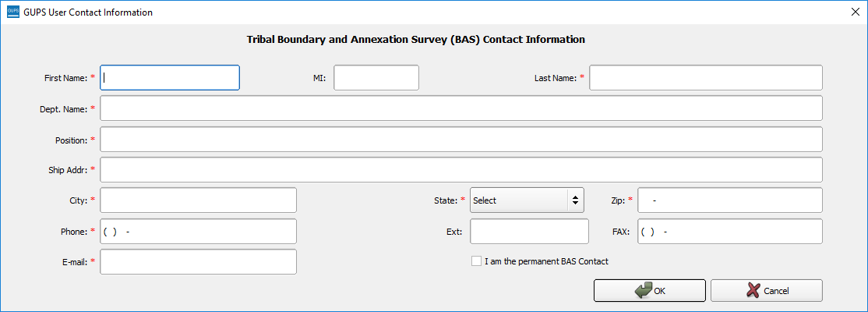Screen dimensions: 868x312
Task: Select the FAX number field
Action: (x=730, y=232)
